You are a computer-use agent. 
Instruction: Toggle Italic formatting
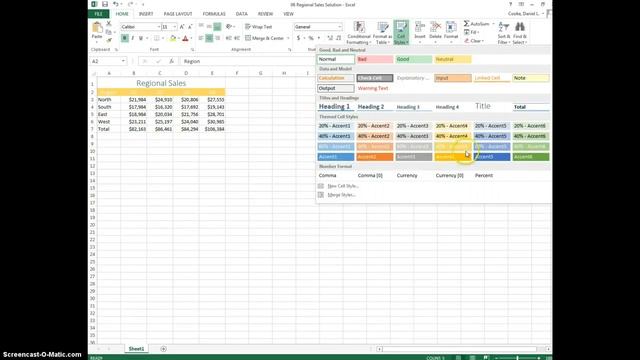(x=133, y=38)
